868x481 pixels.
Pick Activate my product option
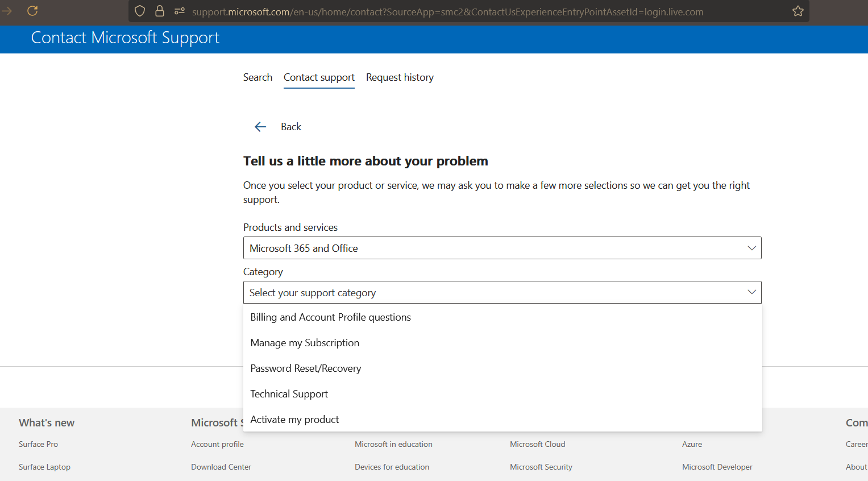502,420
